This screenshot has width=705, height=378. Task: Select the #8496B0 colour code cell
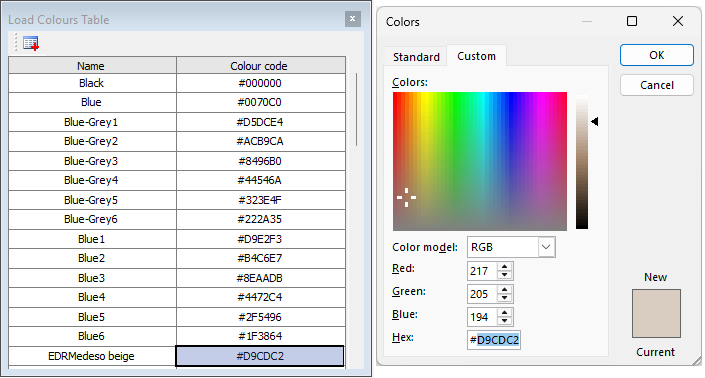261,161
